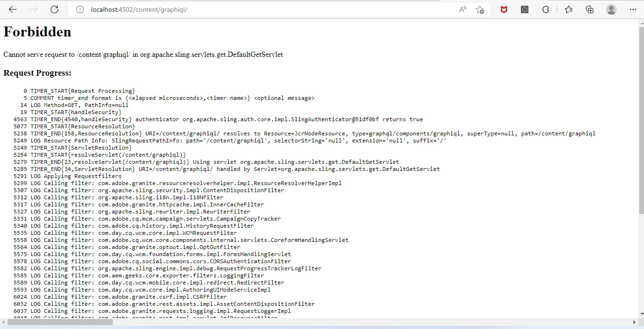This screenshot has height=329, width=644.
Task: Open the browser Settings and more menu
Action: [633, 9]
